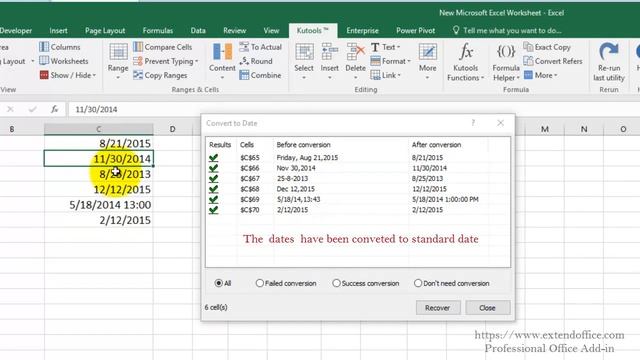Viewport: 640px width, 360px height.
Task: Click the Combine tool
Action: (x=260, y=75)
